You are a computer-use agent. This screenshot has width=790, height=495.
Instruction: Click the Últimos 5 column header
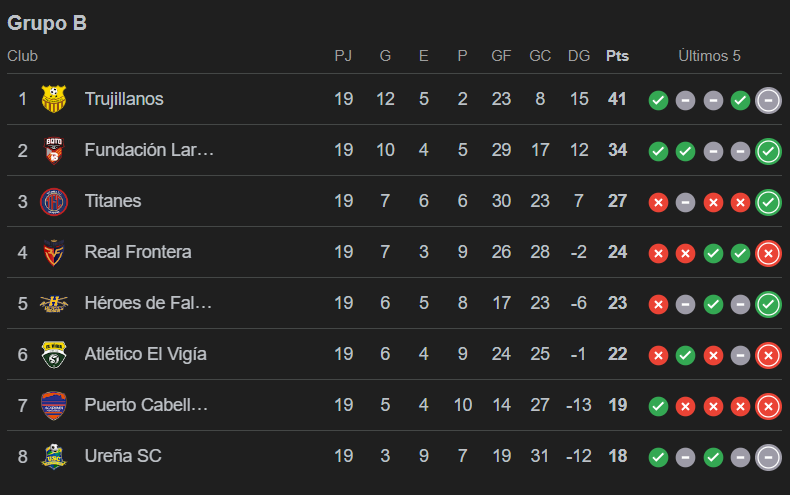pyautogui.click(x=709, y=56)
